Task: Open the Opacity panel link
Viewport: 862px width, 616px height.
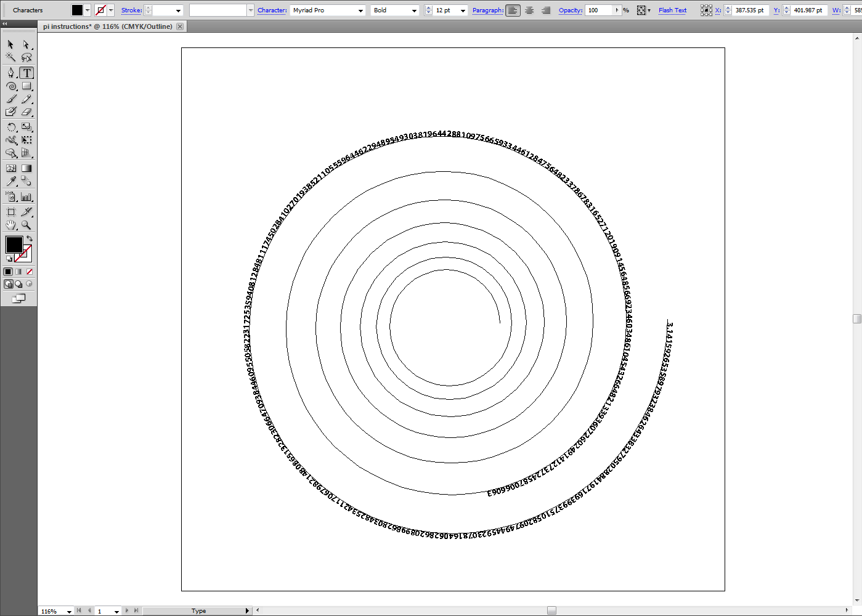Action: click(571, 10)
